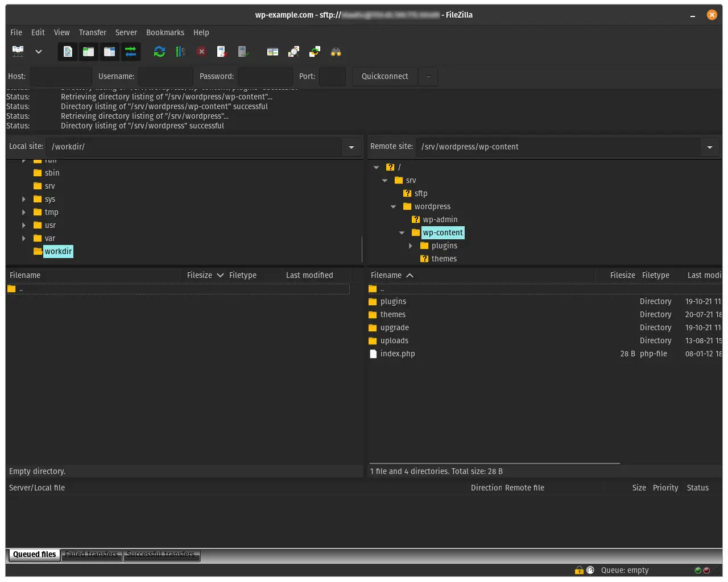Sort local files by Filesize column

(x=205, y=275)
